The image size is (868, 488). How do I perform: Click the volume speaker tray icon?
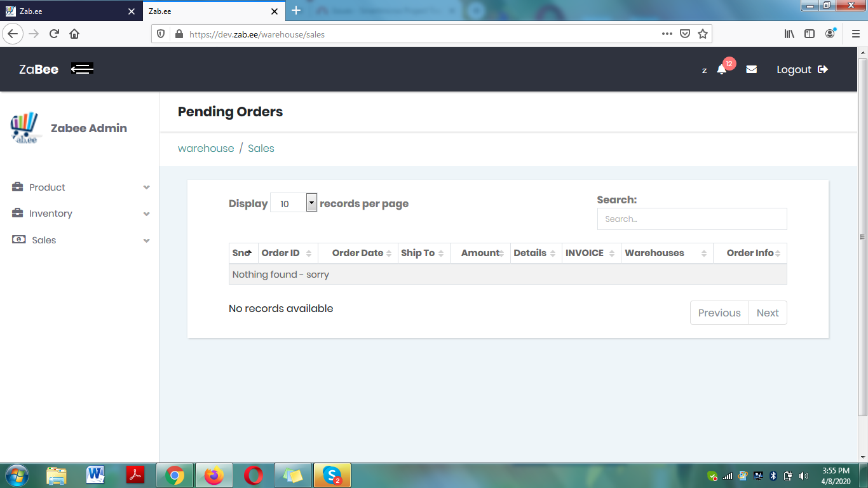[x=804, y=476]
